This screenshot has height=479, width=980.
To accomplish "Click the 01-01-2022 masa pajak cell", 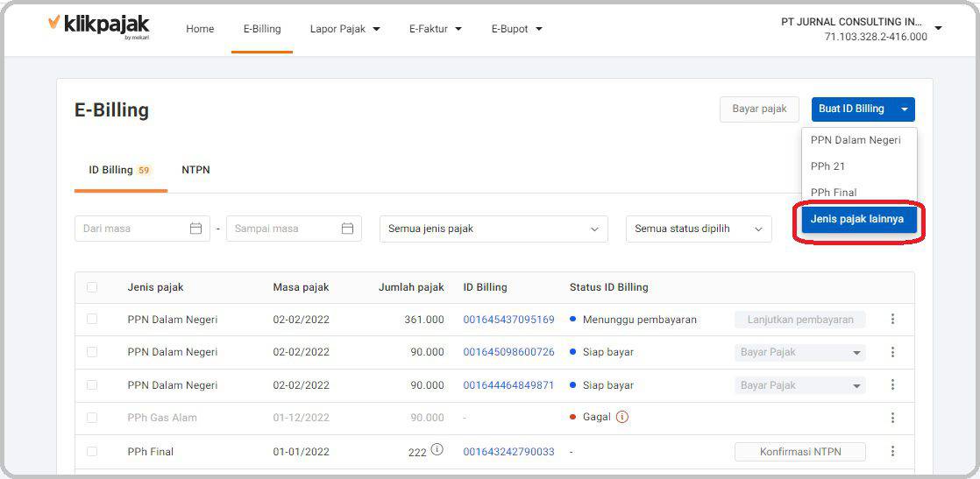I will coord(301,451).
